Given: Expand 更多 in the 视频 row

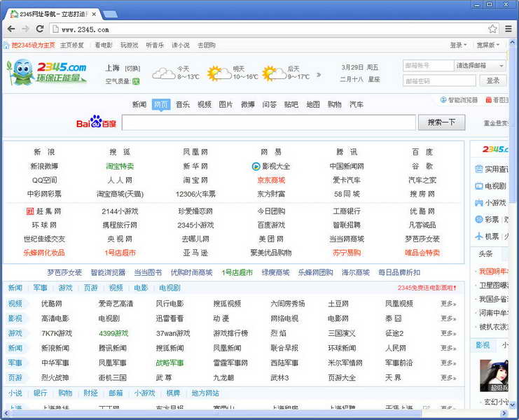Looking at the screenshot, I should tap(448, 304).
